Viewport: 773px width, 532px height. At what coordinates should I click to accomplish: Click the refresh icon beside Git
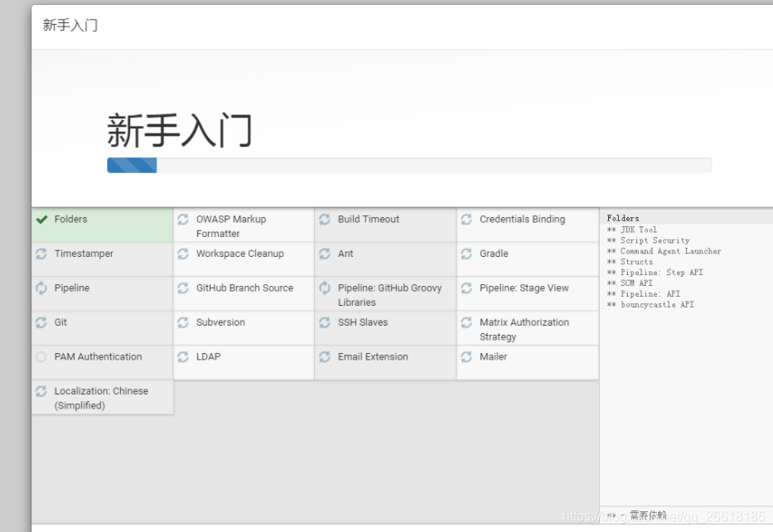click(41, 322)
